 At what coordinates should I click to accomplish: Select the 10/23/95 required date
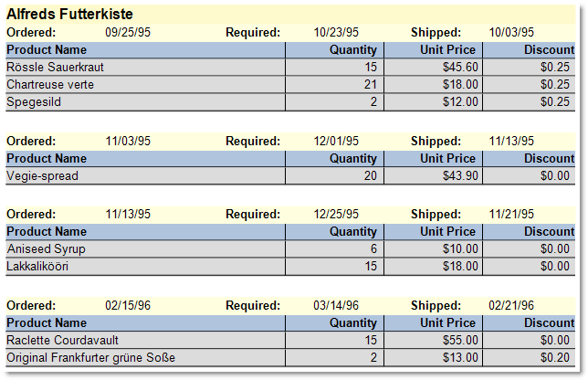(336, 32)
